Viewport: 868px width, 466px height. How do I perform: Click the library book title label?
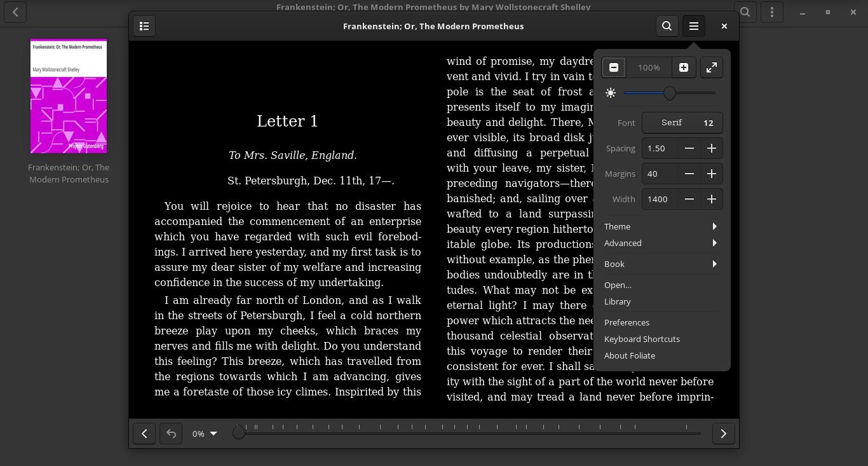(x=69, y=174)
